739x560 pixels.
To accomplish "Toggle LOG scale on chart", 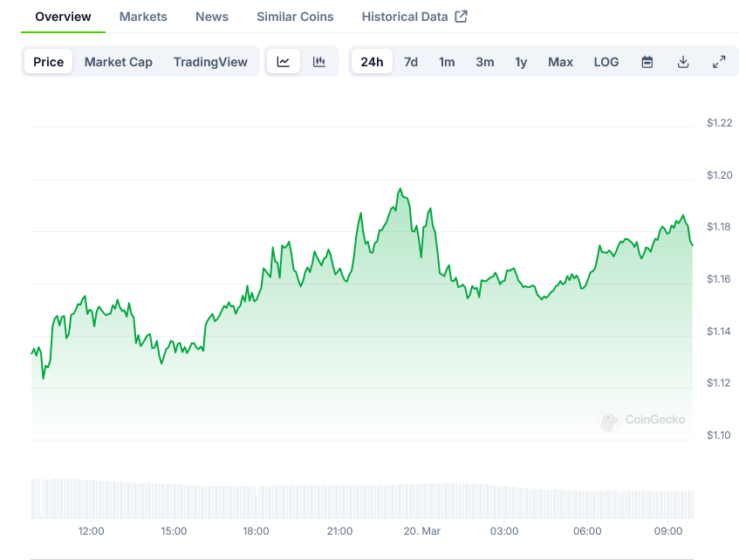I will tap(606, 62).
